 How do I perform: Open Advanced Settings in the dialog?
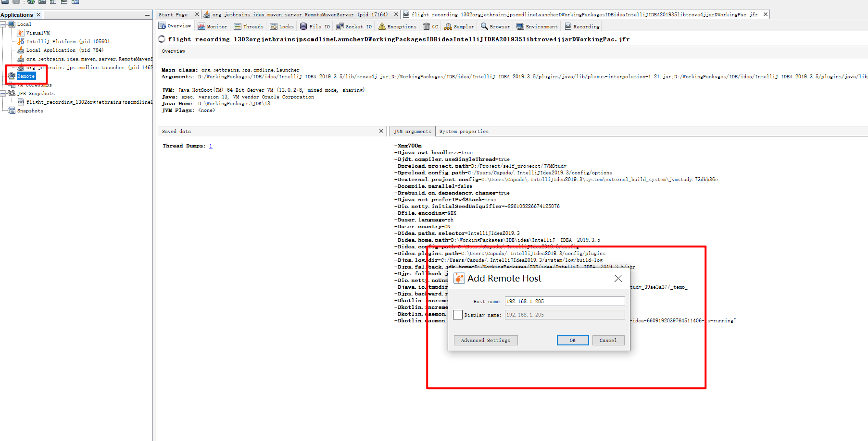click(x=486, y=340)
